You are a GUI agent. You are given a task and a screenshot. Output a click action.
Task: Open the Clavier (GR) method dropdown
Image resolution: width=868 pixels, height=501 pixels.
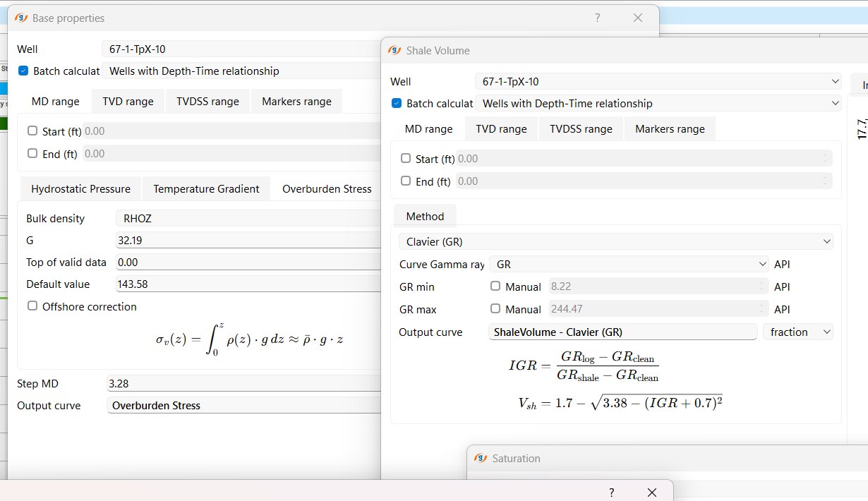(615, 242)
